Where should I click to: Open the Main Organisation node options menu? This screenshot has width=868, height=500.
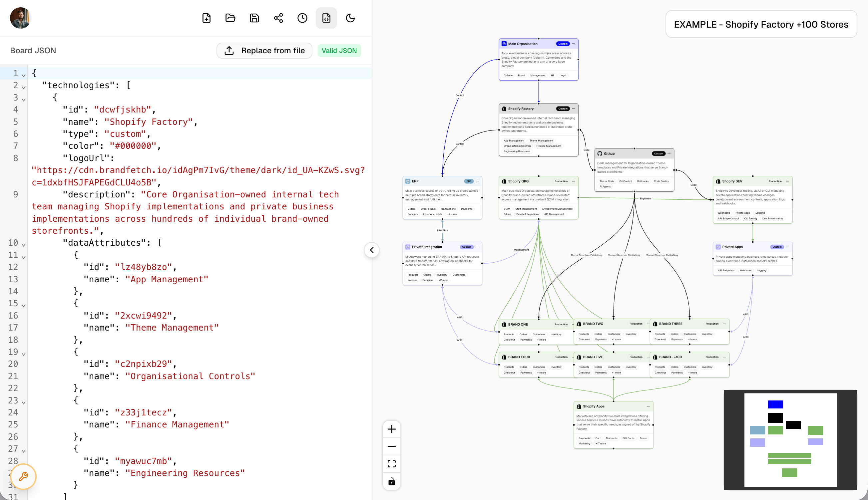[x=573, y=44]
